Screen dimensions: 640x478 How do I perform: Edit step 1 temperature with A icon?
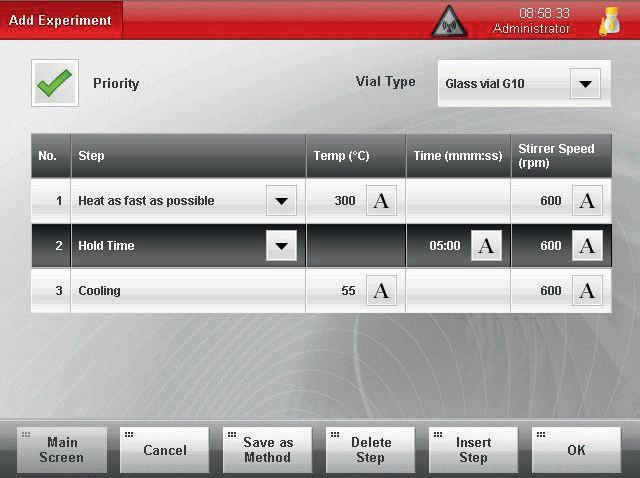[x=380, y=201]
